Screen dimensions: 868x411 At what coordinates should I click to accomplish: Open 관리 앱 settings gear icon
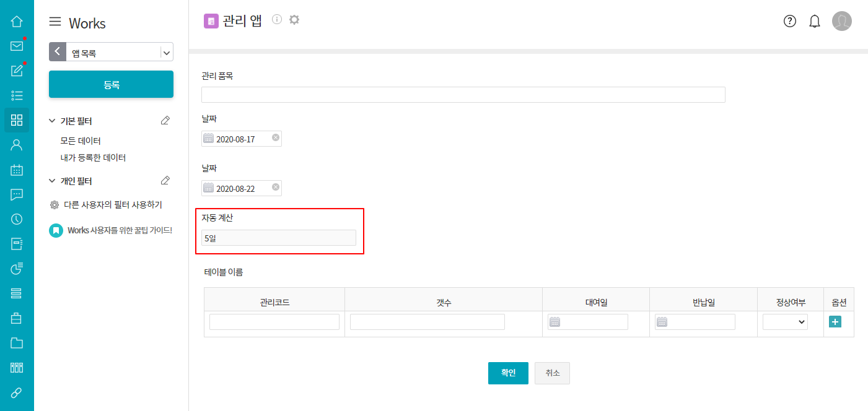(x=294, y=20)
